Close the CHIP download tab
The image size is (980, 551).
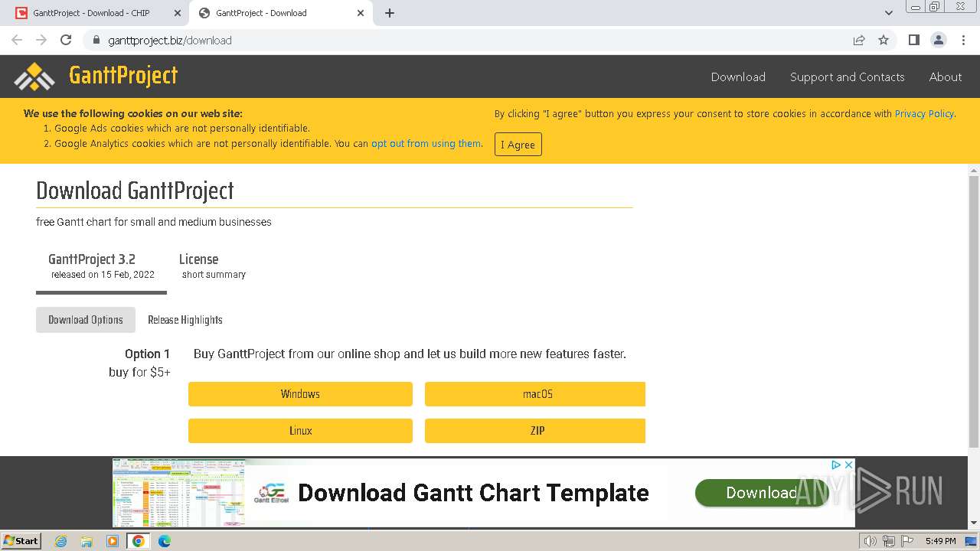(x=178, y=13)
